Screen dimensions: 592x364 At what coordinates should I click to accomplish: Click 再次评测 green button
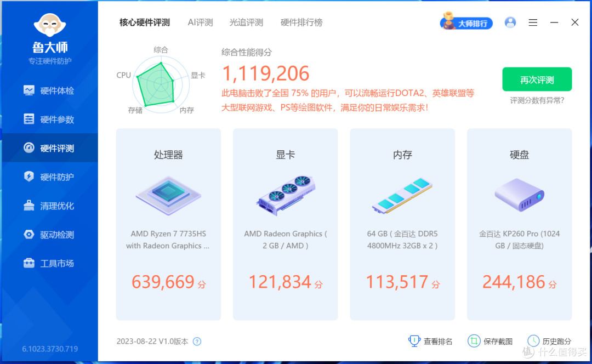(537, 79)
